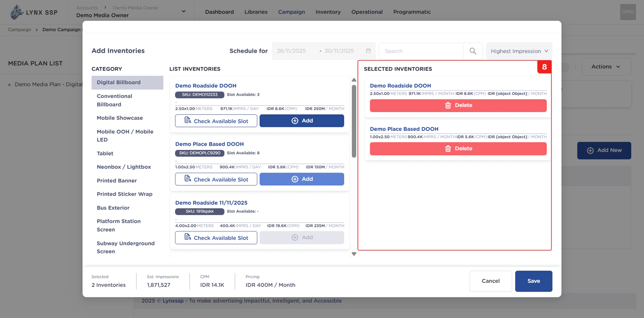Choose the Bus Exterior category
644x318 pixels.
(x=127, y=208)
